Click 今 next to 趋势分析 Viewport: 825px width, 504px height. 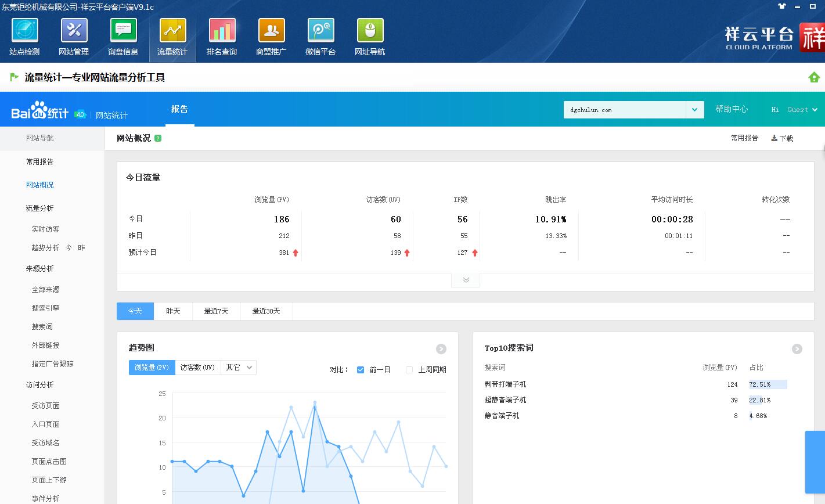tap(69, 248)
